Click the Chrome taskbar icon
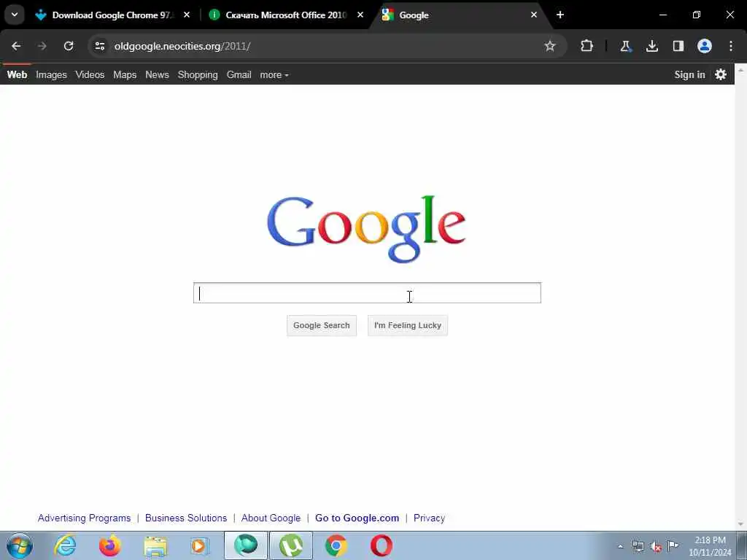 [x=336, y=545]
